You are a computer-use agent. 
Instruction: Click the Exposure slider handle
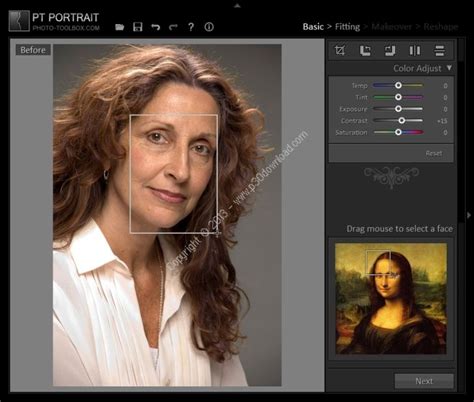click(398, 109)
